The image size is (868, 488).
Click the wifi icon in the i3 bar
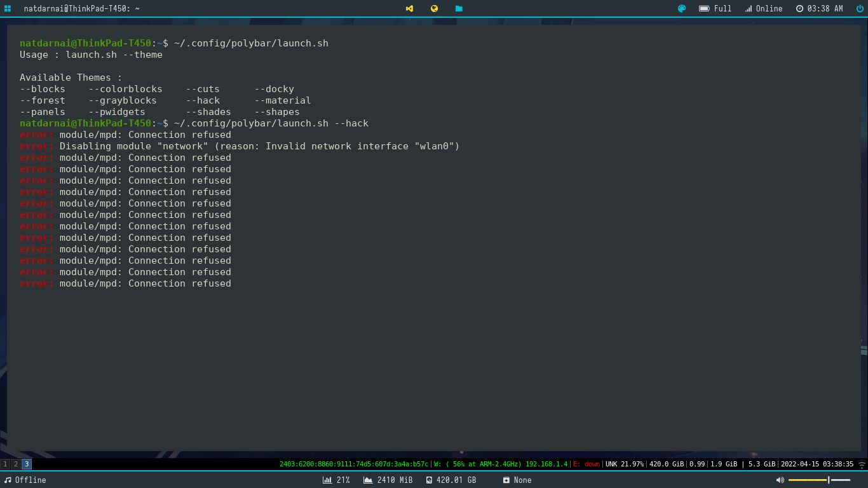pyautogui.click(x=862, y=464)
